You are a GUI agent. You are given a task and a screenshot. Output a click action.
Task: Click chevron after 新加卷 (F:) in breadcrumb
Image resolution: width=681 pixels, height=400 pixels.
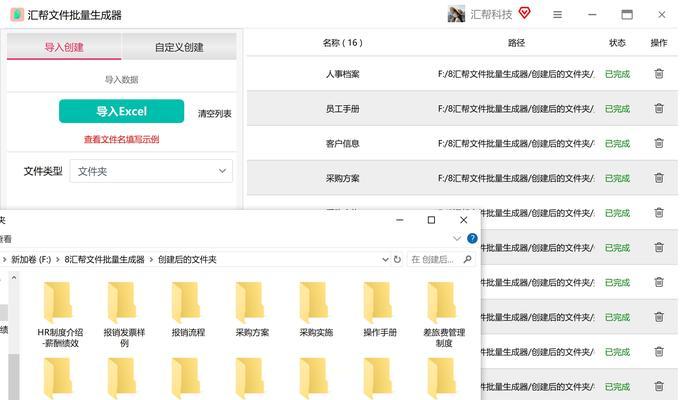57,260
